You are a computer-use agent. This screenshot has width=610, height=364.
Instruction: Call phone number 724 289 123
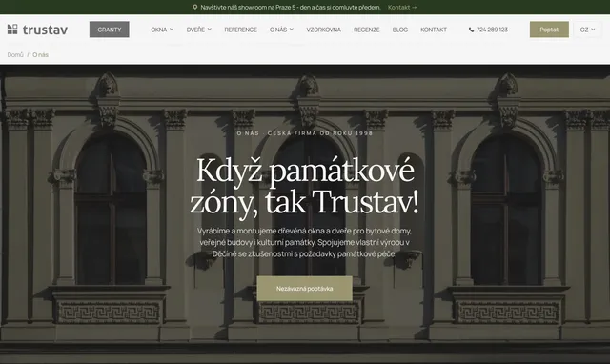point(492,30)
